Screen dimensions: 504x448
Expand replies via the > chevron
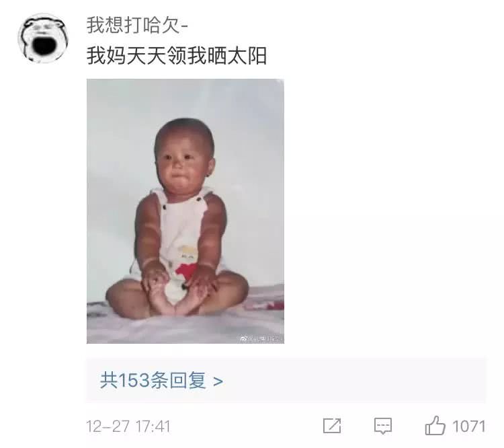(218, 381)
